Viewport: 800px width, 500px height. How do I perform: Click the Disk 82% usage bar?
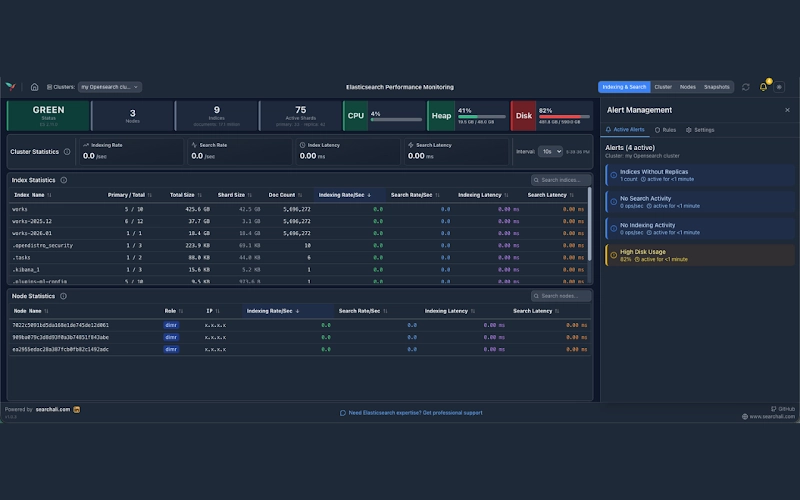[564, 117]
